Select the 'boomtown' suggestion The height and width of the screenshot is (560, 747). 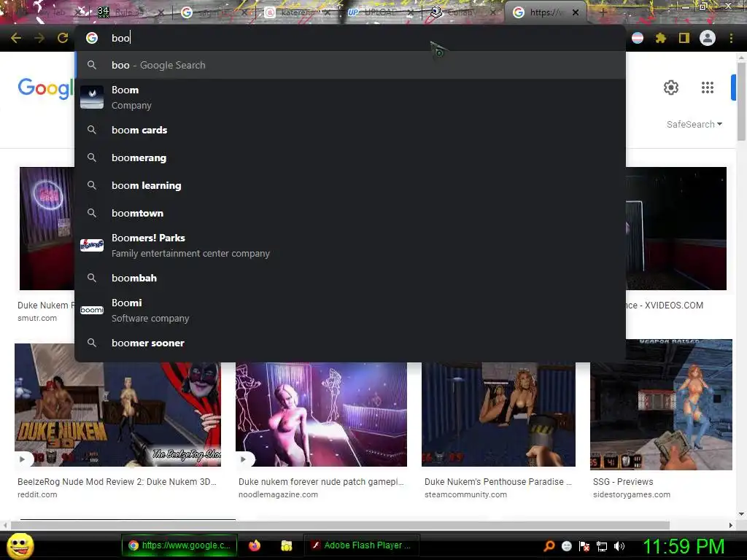point(350,213)
